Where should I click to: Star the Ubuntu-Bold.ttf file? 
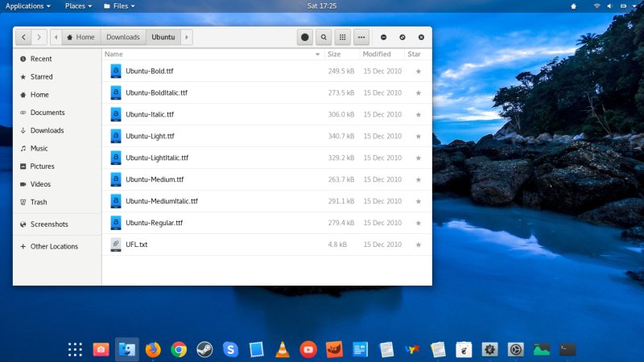click(418, 72)
